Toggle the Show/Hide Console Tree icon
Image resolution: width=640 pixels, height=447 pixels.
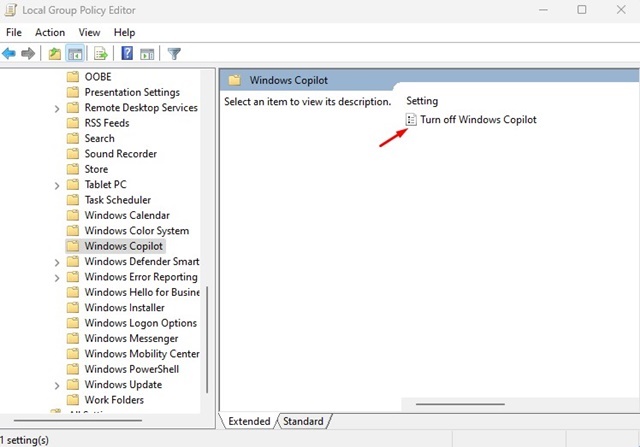[75, 53]
